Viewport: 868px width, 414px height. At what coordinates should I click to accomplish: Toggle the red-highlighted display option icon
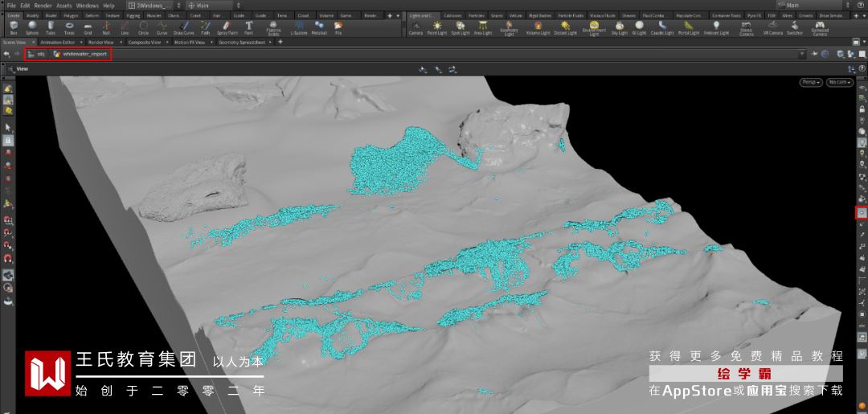pos(862,213)
